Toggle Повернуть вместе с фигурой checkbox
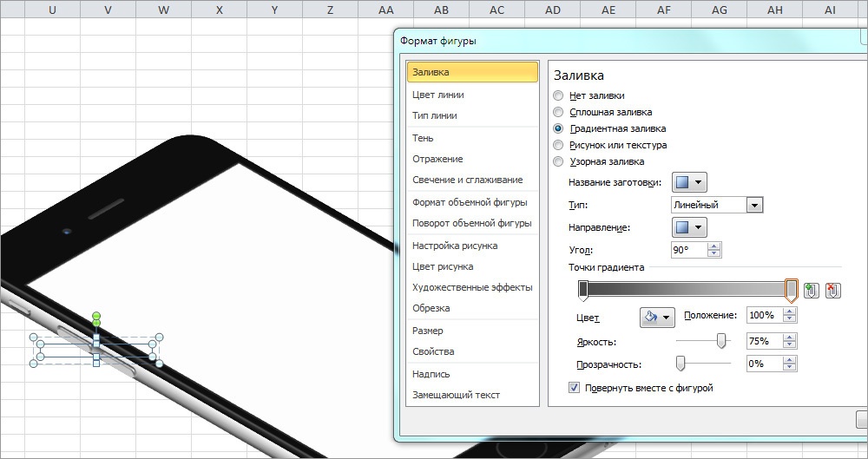868x459 pixels. [x=574, y=388]
